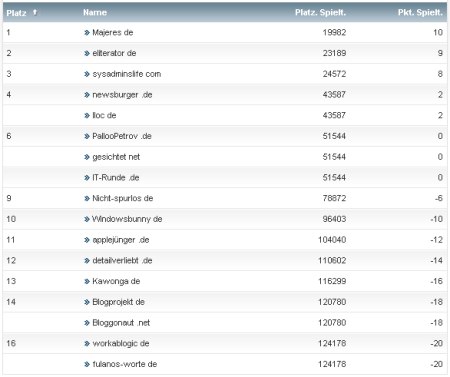The height and width of the screenshot is (377, 450).
Task: Open the sysadminslife com link
Action: (127, 74)
